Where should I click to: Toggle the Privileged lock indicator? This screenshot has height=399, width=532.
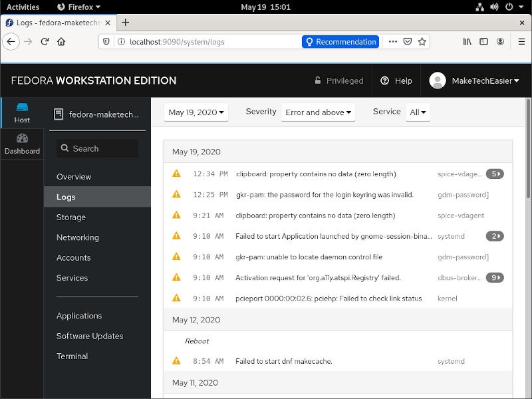(x=339, y=80)
